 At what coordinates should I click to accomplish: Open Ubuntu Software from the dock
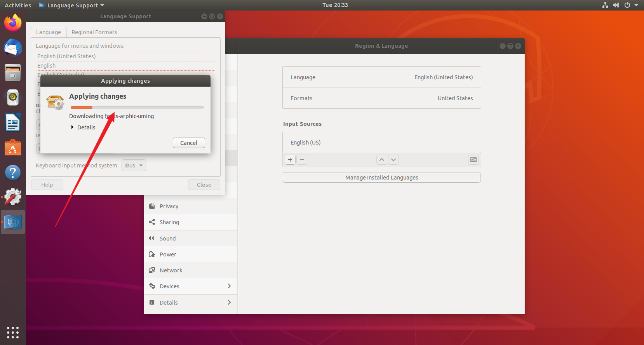(13, 148)
